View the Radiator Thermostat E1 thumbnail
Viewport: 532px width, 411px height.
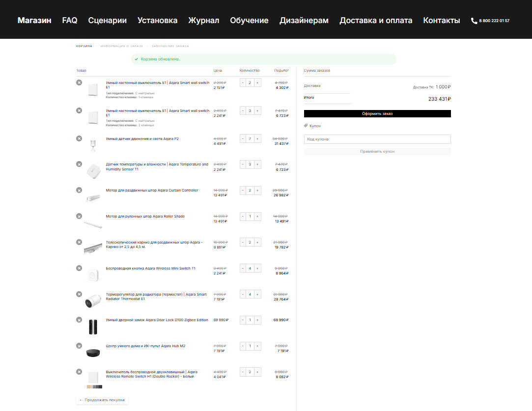point(93,301)
